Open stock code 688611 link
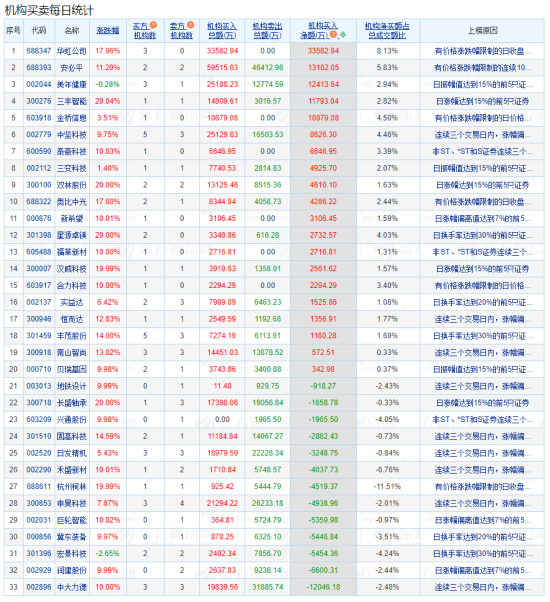Screen dimensions: 550x602 click(39, 486)
